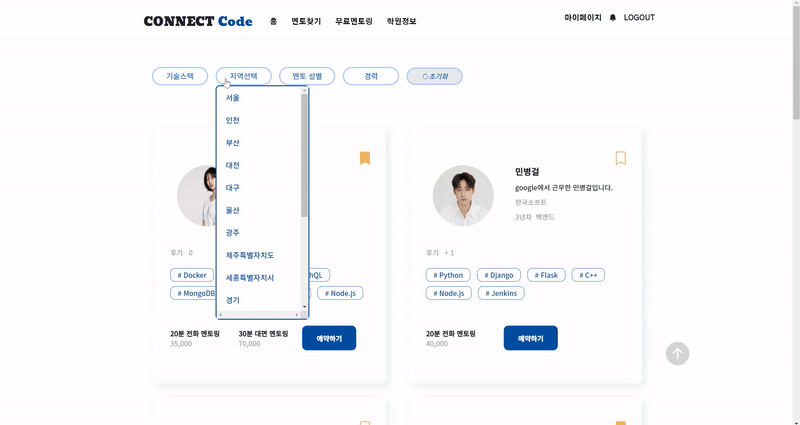Toggle the filled bookmark on the first mentor card
This screenshot has width=800, height=425.
[365, 158]
